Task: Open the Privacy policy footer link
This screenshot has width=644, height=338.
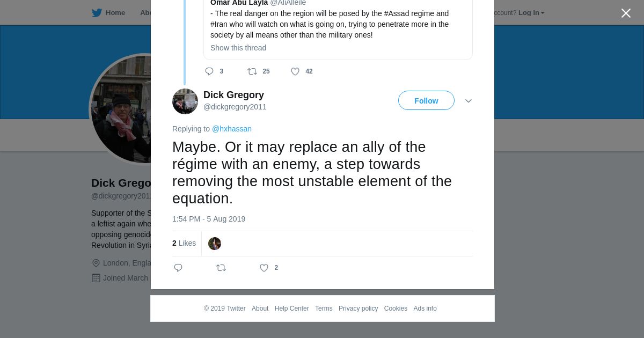Action: point(358,308)
